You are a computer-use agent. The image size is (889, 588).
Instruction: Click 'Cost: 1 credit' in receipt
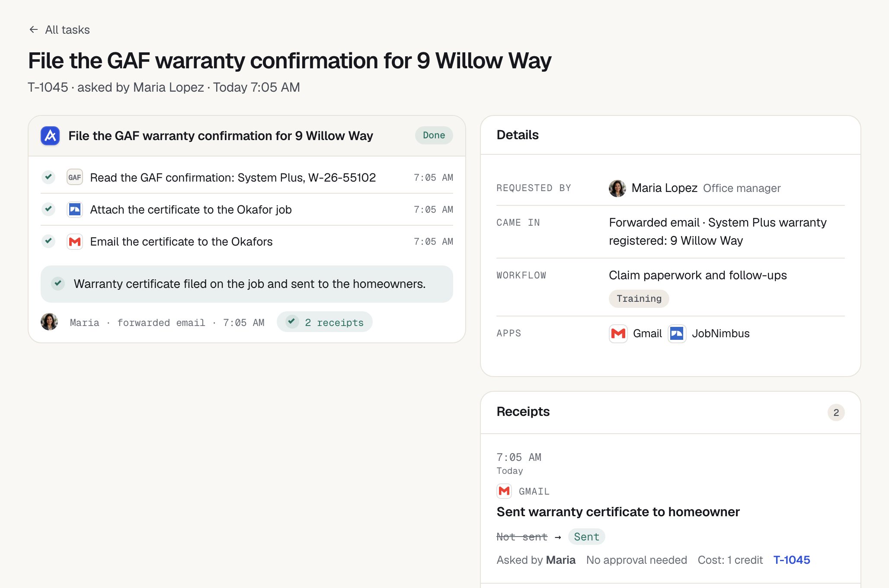click(x=730, y=560)
